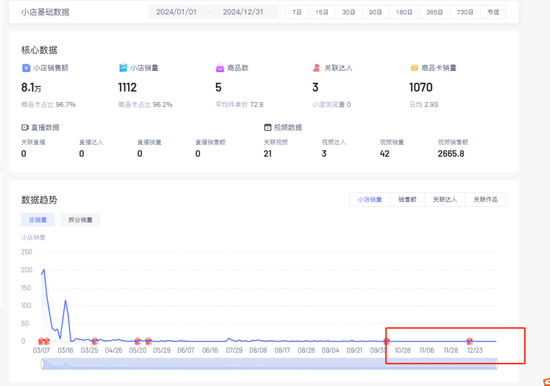The image size is (550, 386).
Task: Click the start date field 2024/01/01
Action: [x=176, y=12]
